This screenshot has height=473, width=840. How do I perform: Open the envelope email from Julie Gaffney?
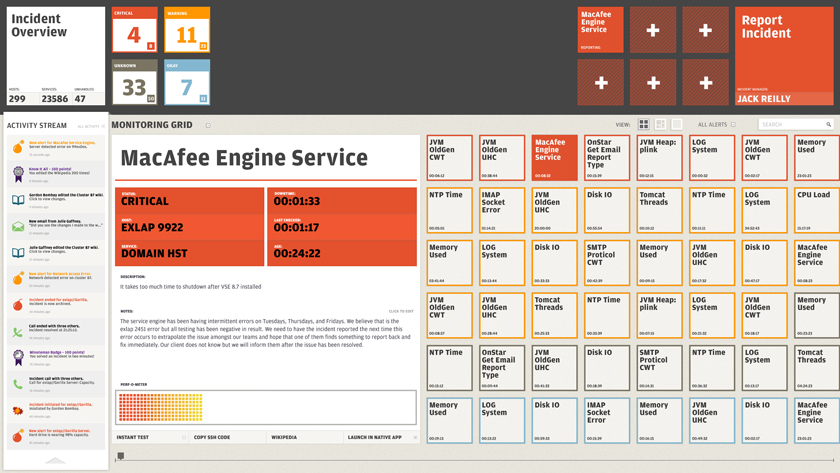tap(56, 226)
